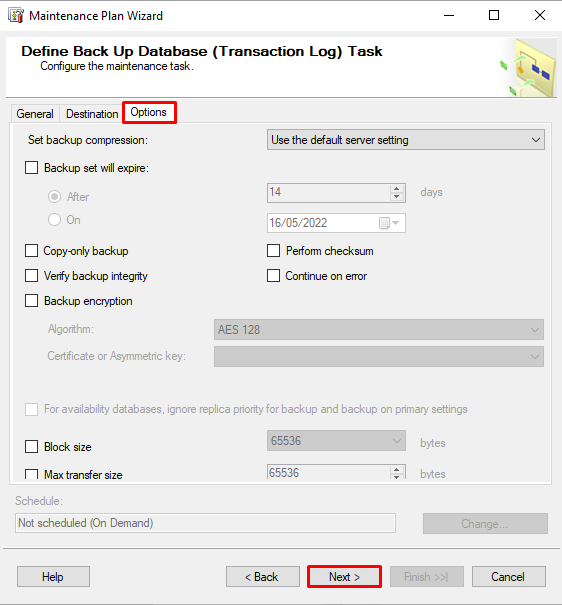The image size is (562, 605).
Task: Enable Perform checksum option
Action: (273, 251)
